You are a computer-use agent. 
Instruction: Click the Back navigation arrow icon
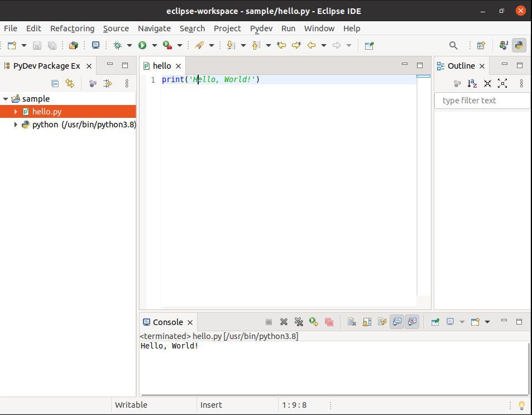(311, 45)
